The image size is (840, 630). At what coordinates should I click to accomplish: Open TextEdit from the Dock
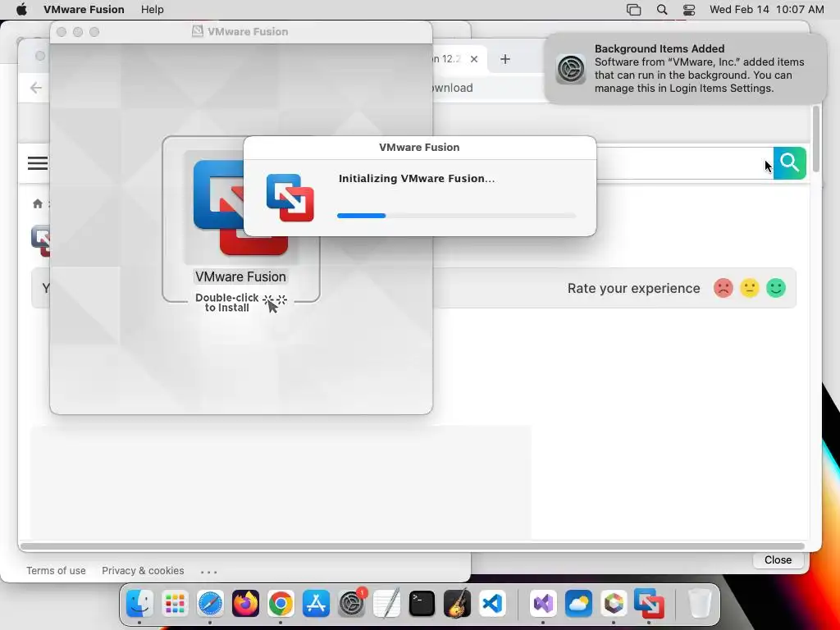coord(387,604)
